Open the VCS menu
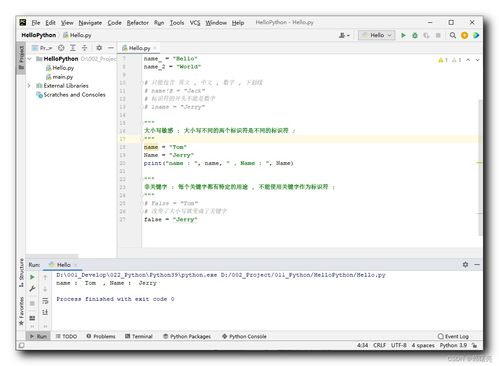Image resolution: width=499 pixels, height=366 pixels. 195,23
